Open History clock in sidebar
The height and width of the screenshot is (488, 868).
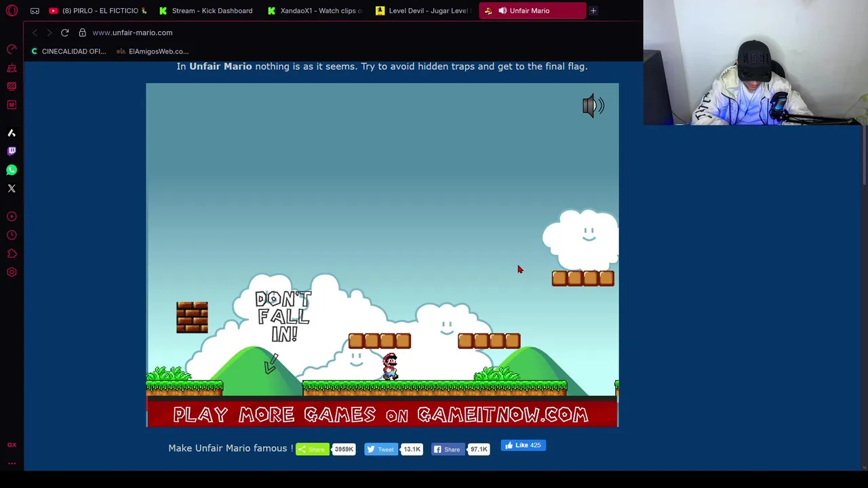coord(12,235)
